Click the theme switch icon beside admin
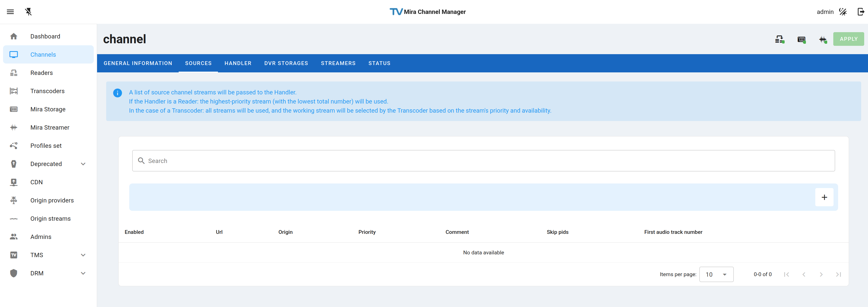The height and width of the screenshot is (307, 868). point(843,12)
